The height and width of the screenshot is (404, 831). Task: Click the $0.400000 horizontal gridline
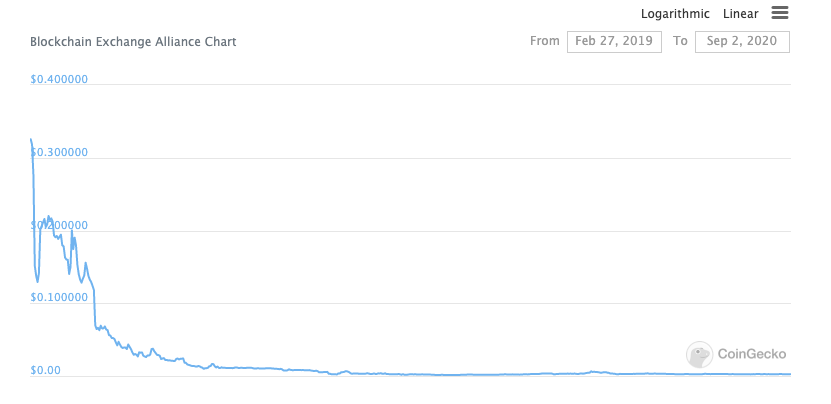coord(410,85)
